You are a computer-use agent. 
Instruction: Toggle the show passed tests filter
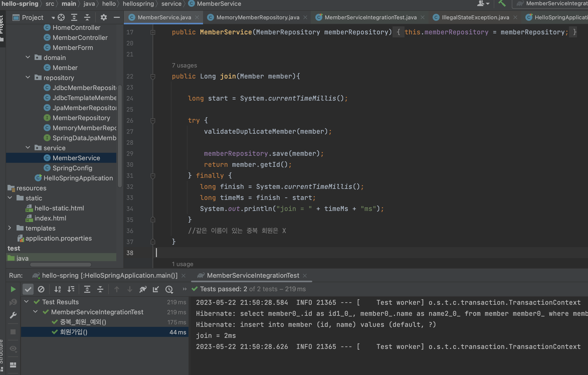[28, 289]
